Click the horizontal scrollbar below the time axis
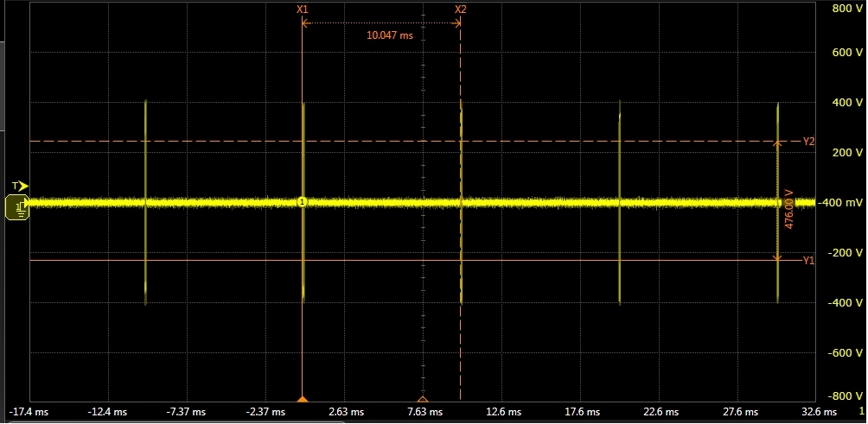Image resolution: width=868 pixels, height=424 pixels. click(x=173, y=421)
